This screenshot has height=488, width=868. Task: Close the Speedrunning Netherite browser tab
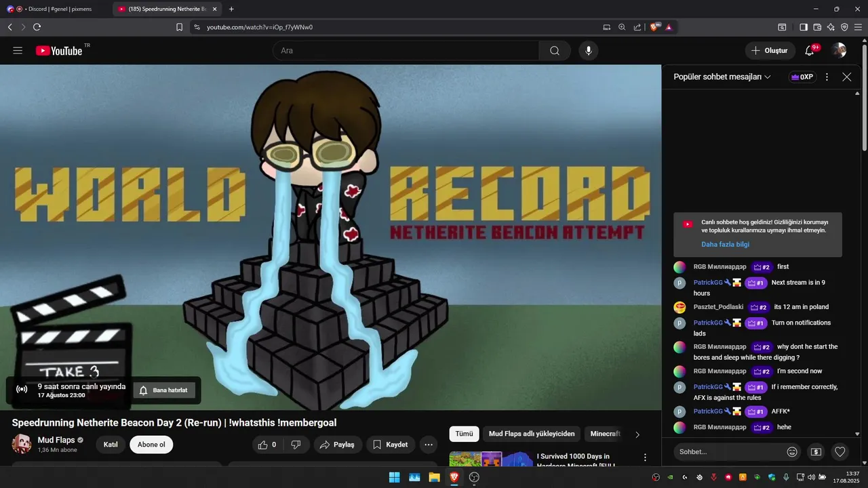click(214, 9)
